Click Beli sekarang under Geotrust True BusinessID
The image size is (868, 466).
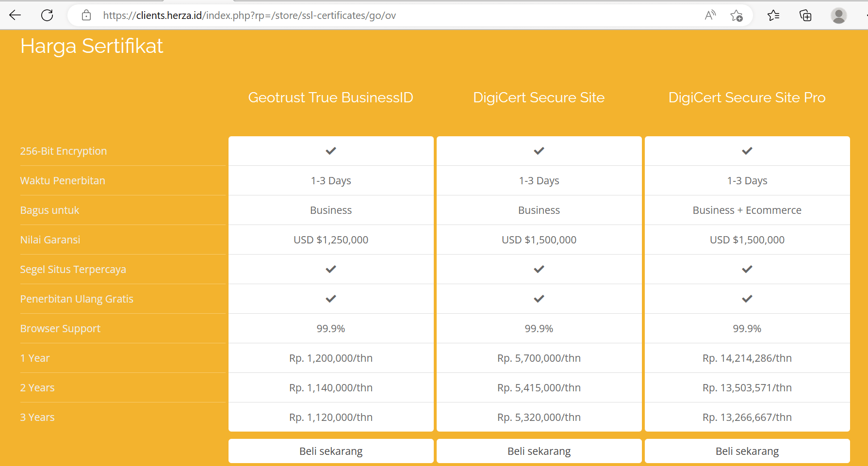coord(331,451)
